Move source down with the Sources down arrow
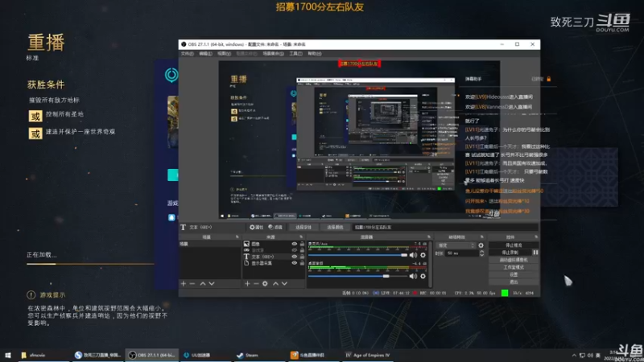 [284, 284]
